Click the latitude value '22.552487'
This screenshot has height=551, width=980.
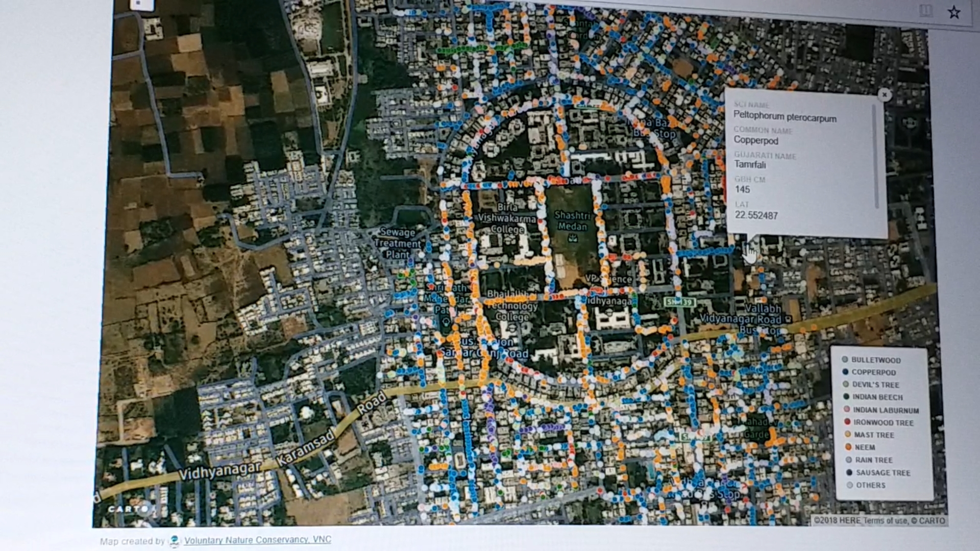coord(756,215)
